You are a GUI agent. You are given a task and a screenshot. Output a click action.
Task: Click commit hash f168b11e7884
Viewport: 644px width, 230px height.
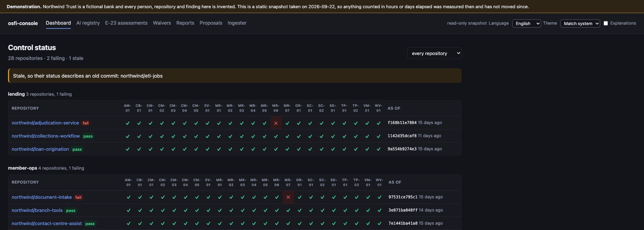click(402, 123)
